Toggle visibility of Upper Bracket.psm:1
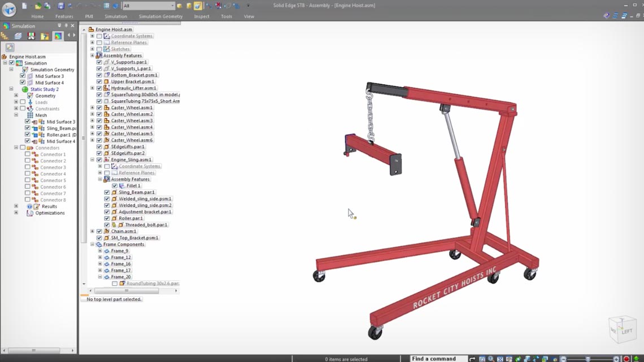The image size is (644, 362). tap(99, 82)
